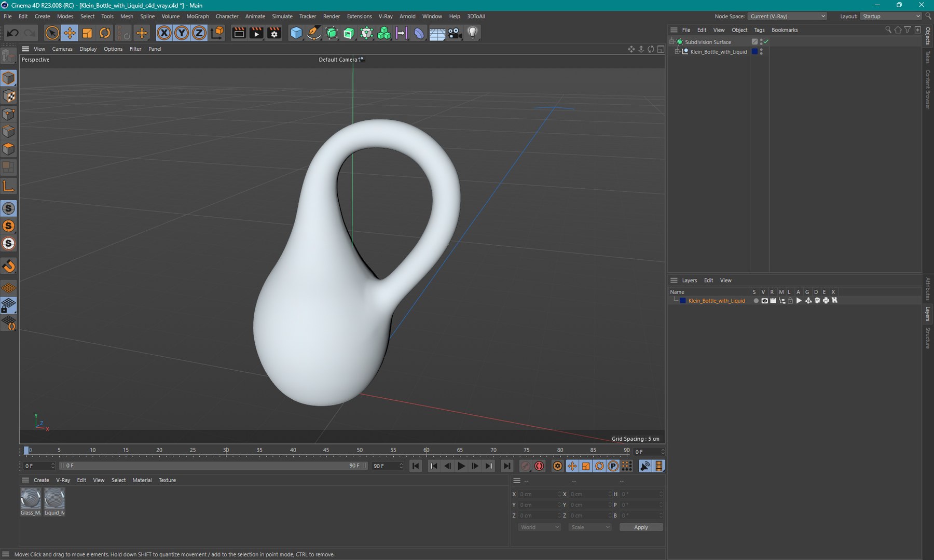Open Edit Render Settings gear icon

(274, 33)
